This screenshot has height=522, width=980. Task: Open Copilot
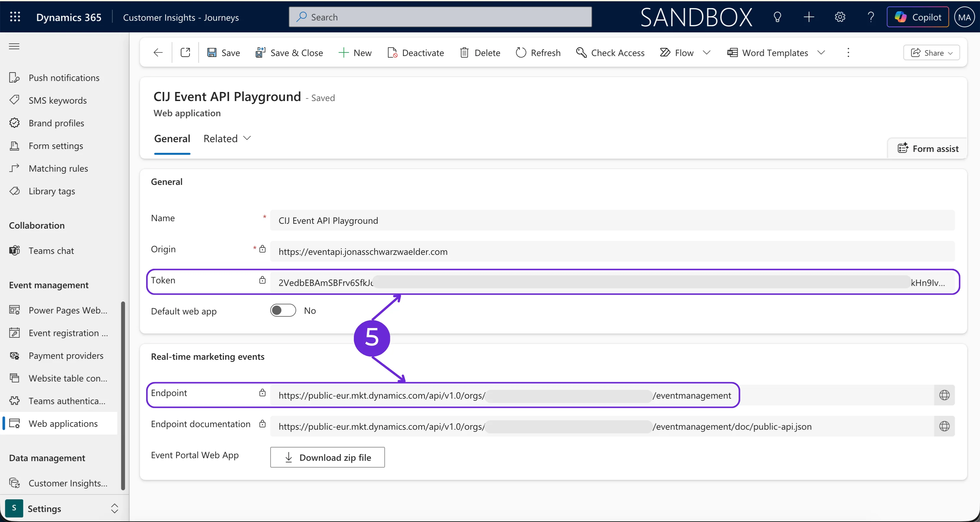point(917,17)
